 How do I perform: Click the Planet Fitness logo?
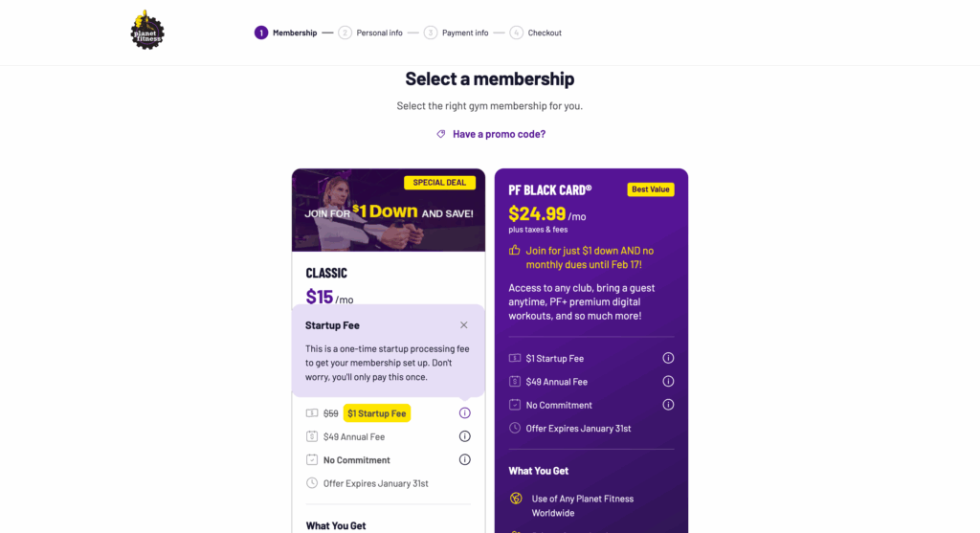[147, 30]
